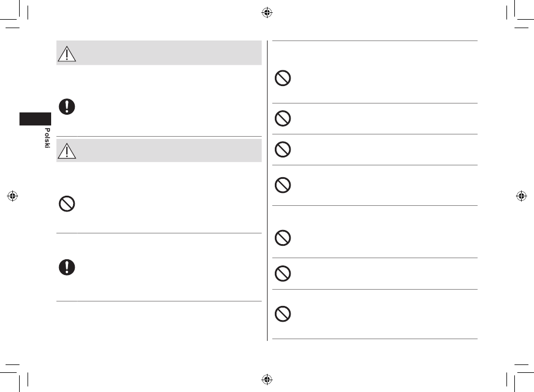This screenshot has height=392, width=534.
Task: Click the warning triangle in the upper gray banner
Action: 67,54
